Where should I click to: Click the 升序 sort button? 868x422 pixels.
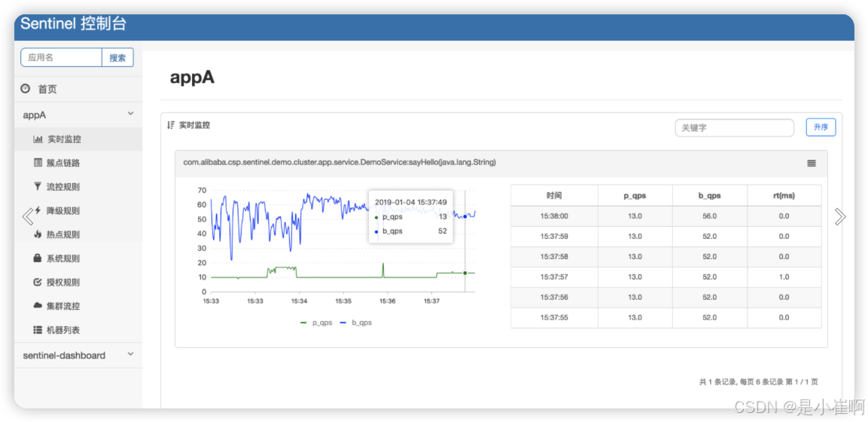821,127
